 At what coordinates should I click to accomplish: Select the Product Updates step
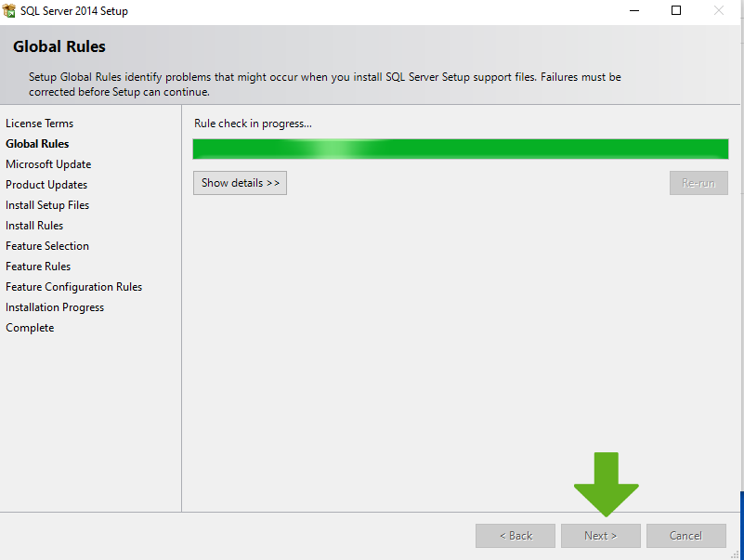(46, 185)
